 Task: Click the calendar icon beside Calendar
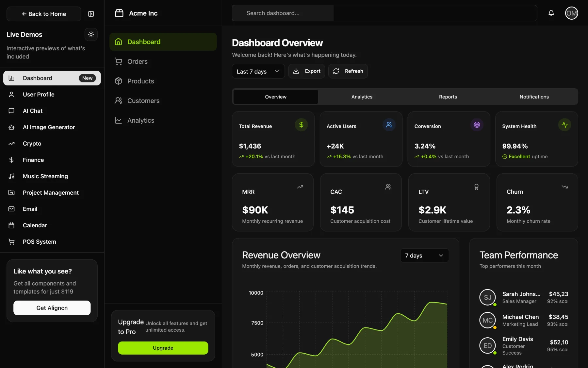[11, 225]
